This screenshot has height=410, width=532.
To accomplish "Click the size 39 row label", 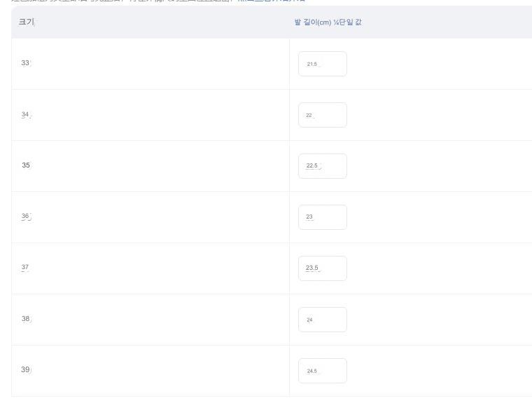I will tap(26, 370).
